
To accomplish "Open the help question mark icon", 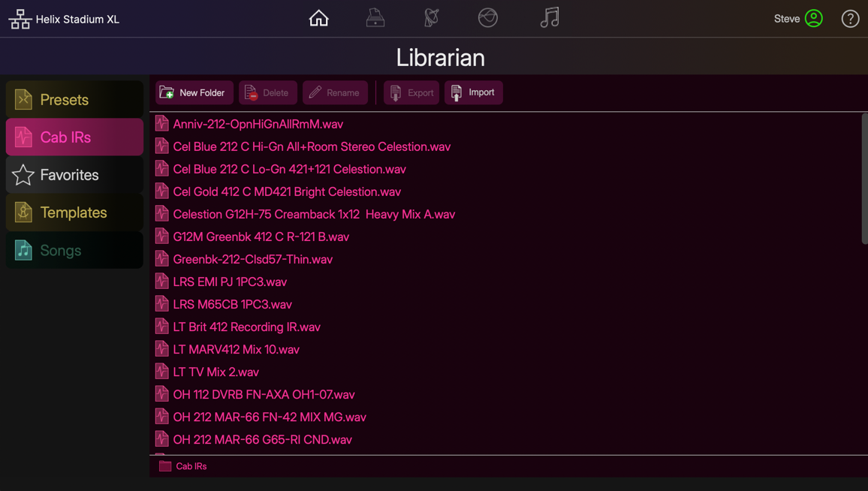I will pyautogui.click(x=850, y=18).
